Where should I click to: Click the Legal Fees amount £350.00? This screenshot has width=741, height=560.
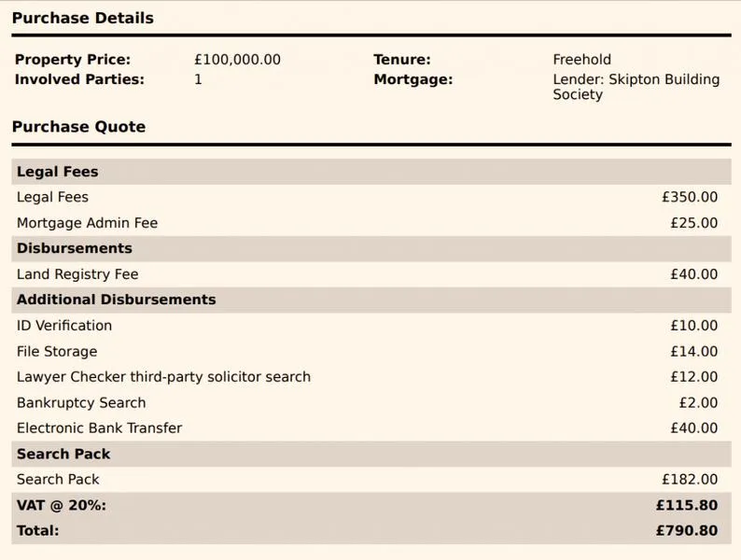tap(690, 197)
